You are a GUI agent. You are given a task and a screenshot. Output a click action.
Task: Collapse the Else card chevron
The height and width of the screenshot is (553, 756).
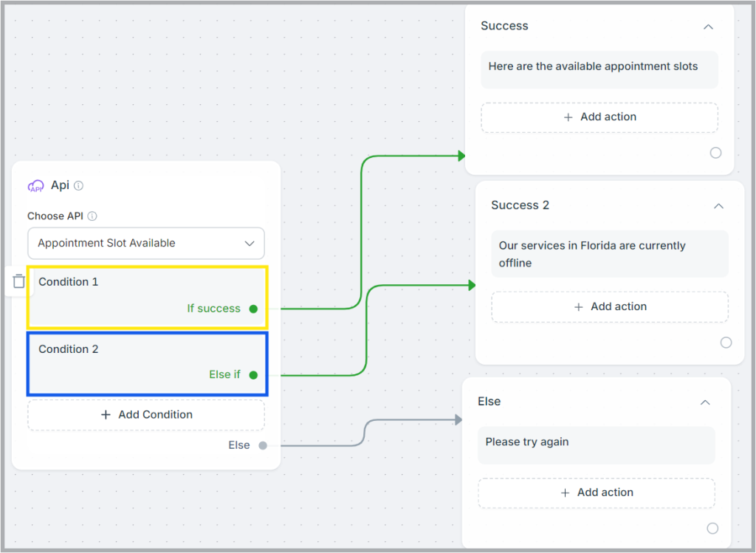(x=705, y=402)
